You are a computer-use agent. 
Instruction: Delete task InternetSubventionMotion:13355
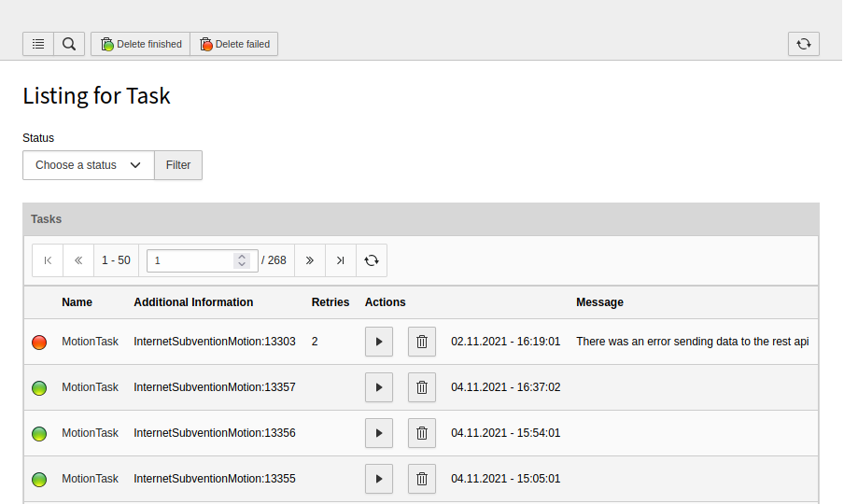(422, 479)
